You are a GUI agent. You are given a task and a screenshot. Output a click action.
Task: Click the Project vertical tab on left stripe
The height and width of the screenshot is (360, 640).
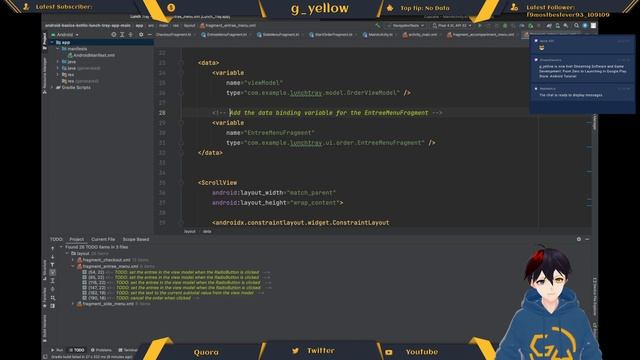(44, 42)
